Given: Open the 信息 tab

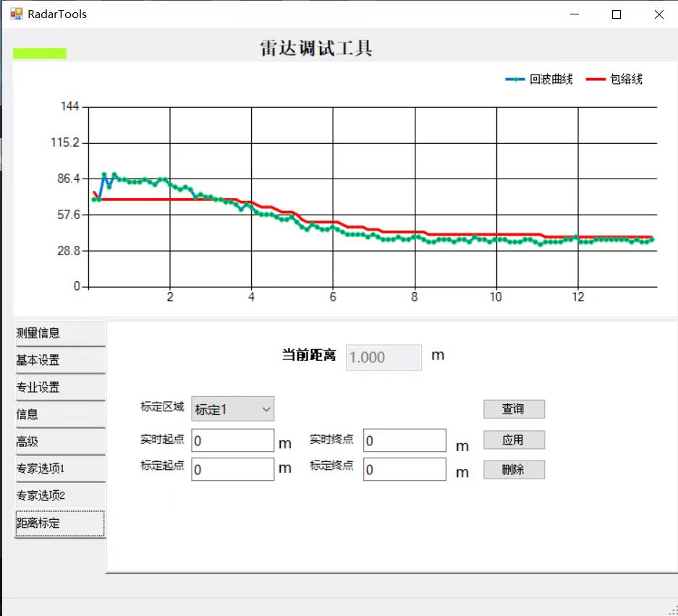Looking at the screenshot, I should pos(59,414).
